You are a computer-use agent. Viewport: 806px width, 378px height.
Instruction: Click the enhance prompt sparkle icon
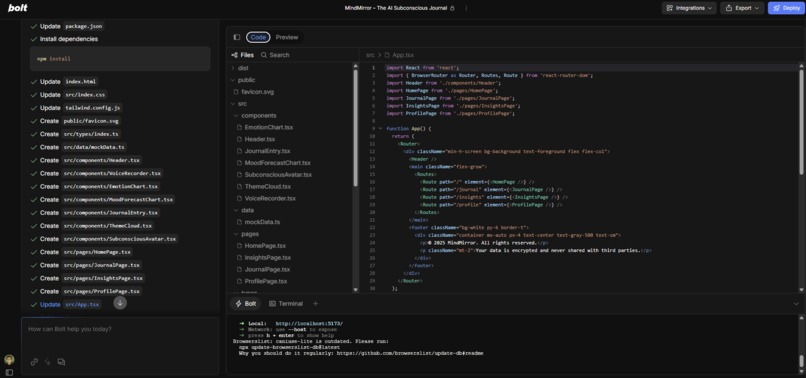coord(47,362)
